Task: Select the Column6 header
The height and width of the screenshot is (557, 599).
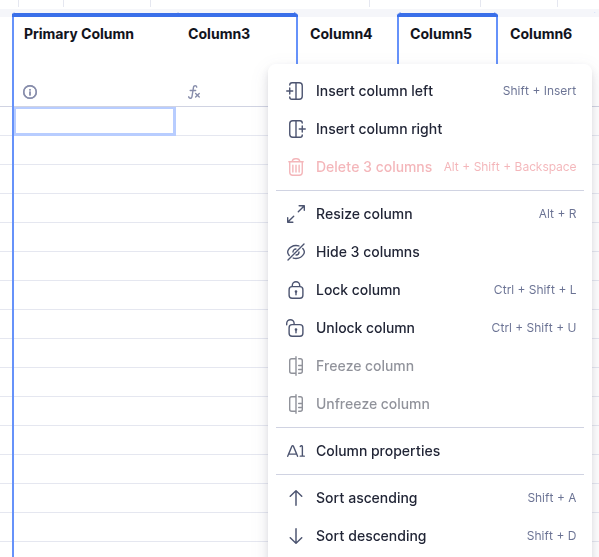Action: click(x=541, y=34)
